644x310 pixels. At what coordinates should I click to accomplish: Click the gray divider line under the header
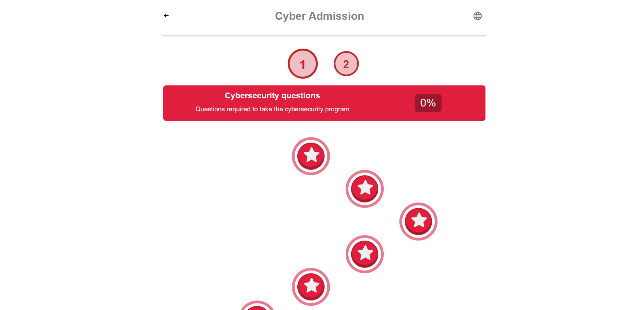pyautogui.click(x=324, y=36)
